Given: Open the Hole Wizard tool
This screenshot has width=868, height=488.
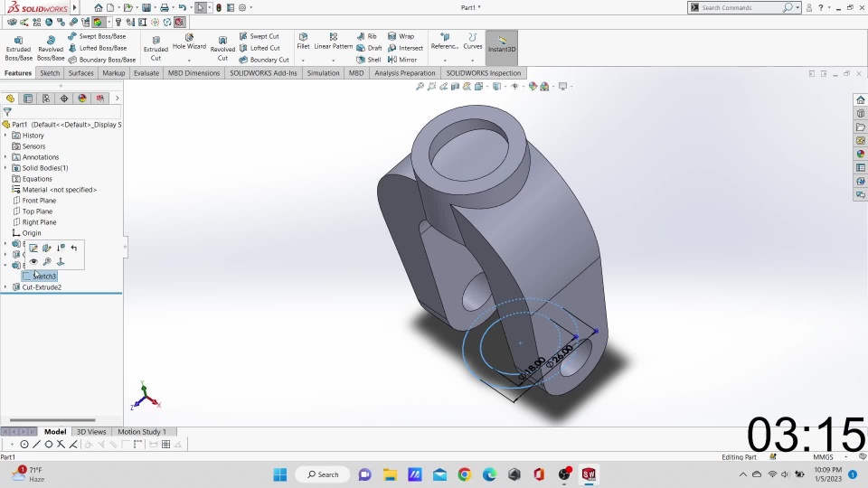Looking at the screenshot, I should pos(189,42).
